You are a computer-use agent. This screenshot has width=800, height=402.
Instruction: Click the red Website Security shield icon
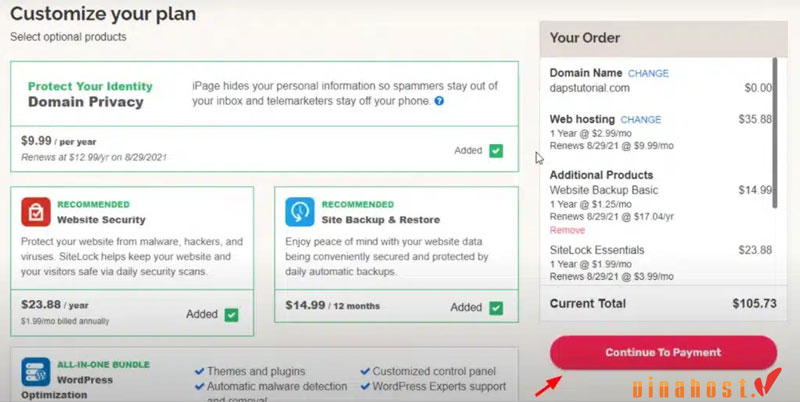(x=36, y=211)
